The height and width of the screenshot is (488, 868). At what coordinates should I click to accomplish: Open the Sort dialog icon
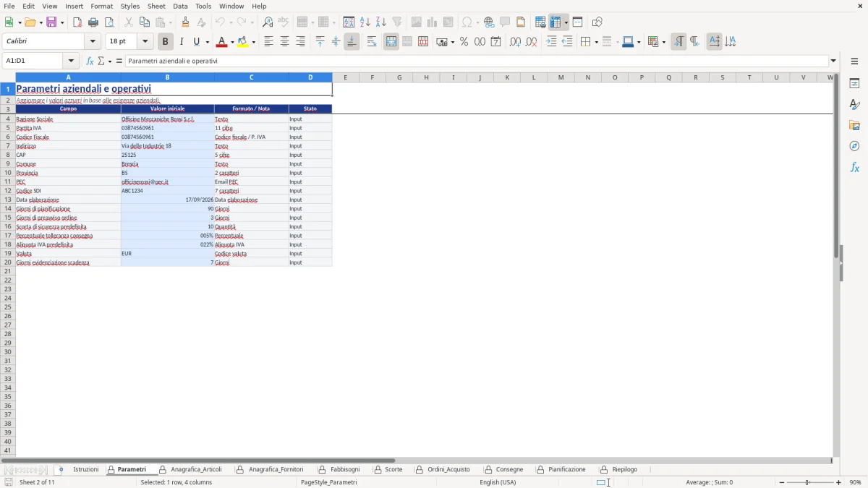(349, 22)
